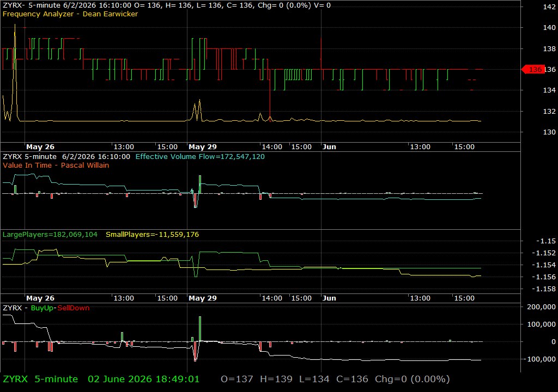Select the SmallPlayers=-11,559,176 legend
This screenshot has height=392, width=558.
tap(153, 235)
